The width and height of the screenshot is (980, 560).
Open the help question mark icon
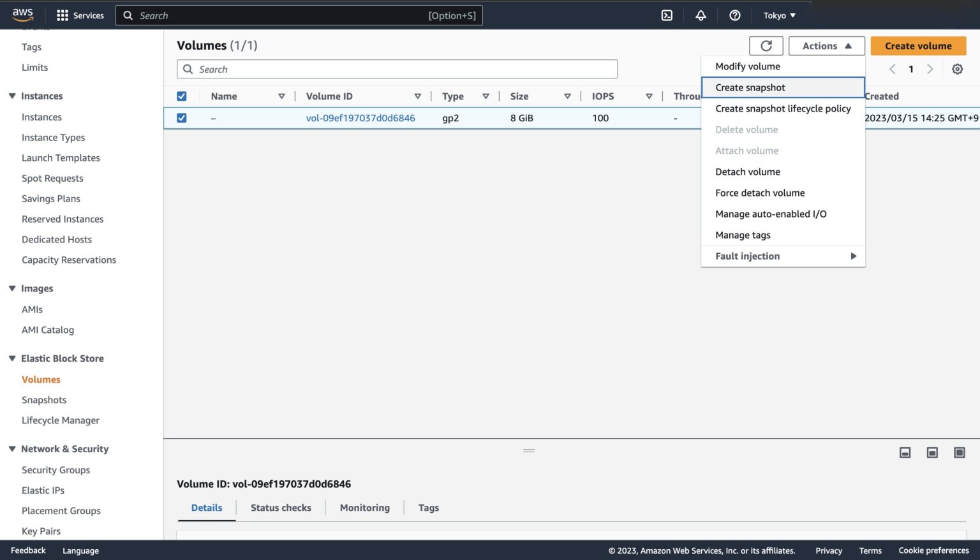pyautogui.click(x=734, y=15)
